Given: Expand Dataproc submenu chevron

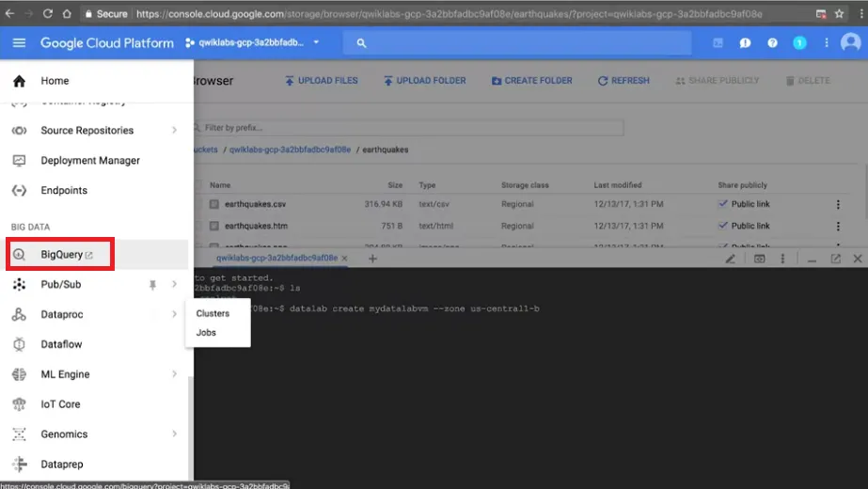Looking at the screenshot, I should (x=174, y=314).
